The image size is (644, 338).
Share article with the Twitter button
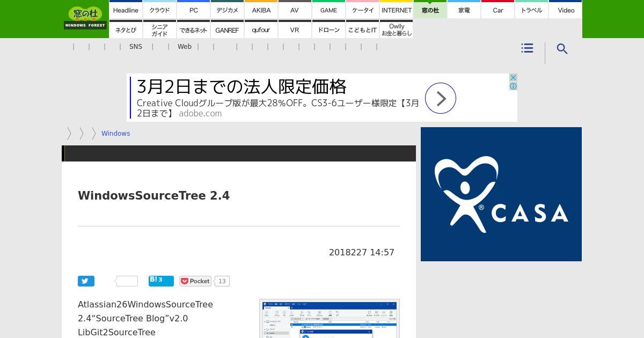86,281
